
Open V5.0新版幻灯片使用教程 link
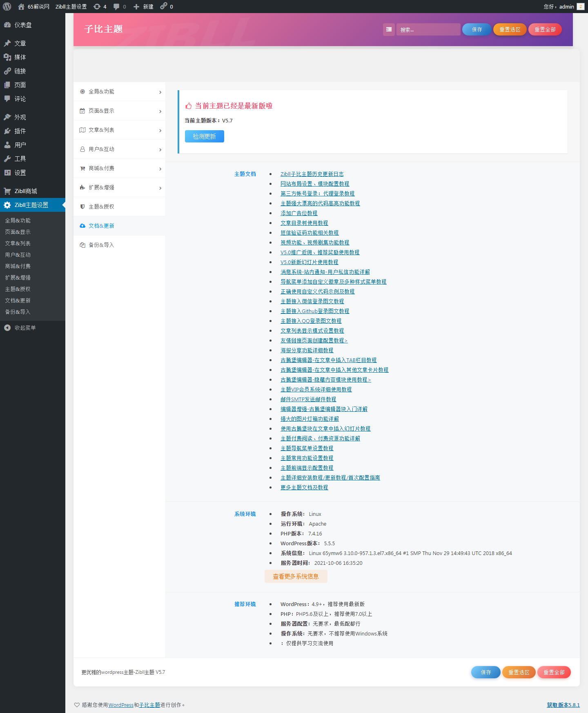coord(310,262)
